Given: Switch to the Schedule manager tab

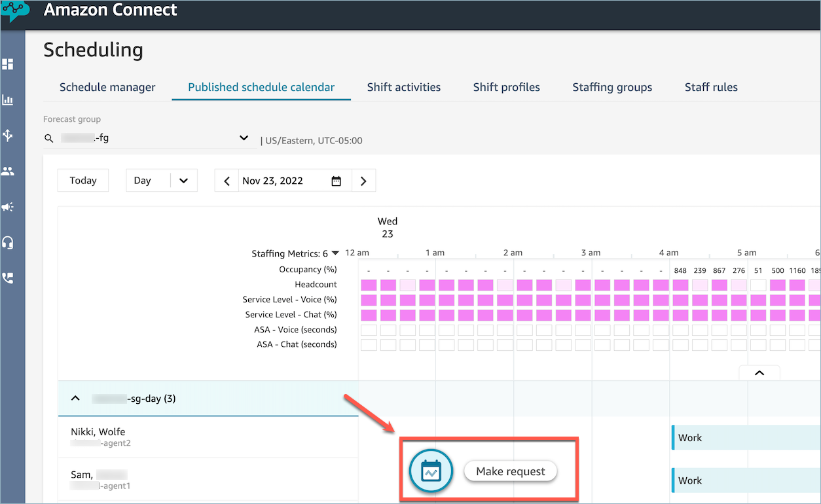Looking at the screenshot, I should [x=107, y=87].
